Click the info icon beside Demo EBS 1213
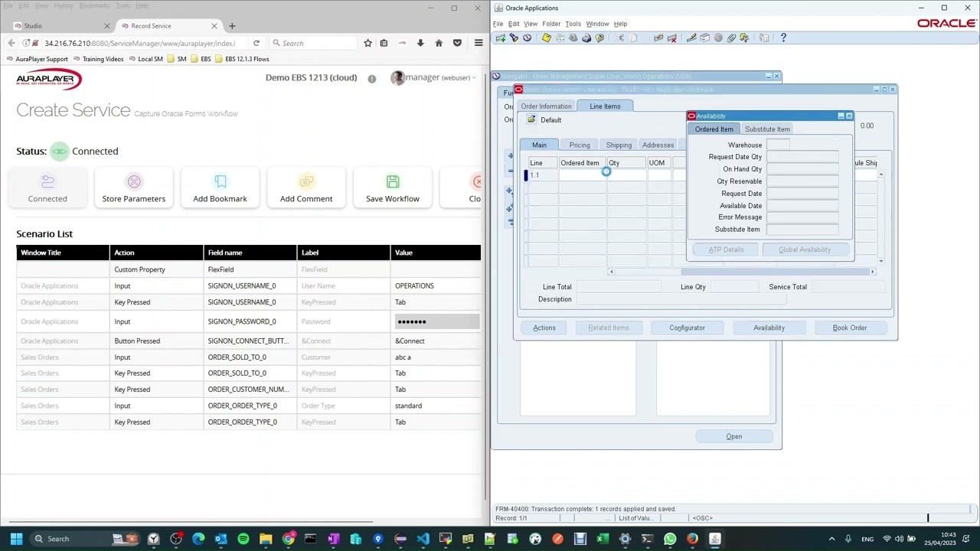The image size is (980, 551). [372, 78]
